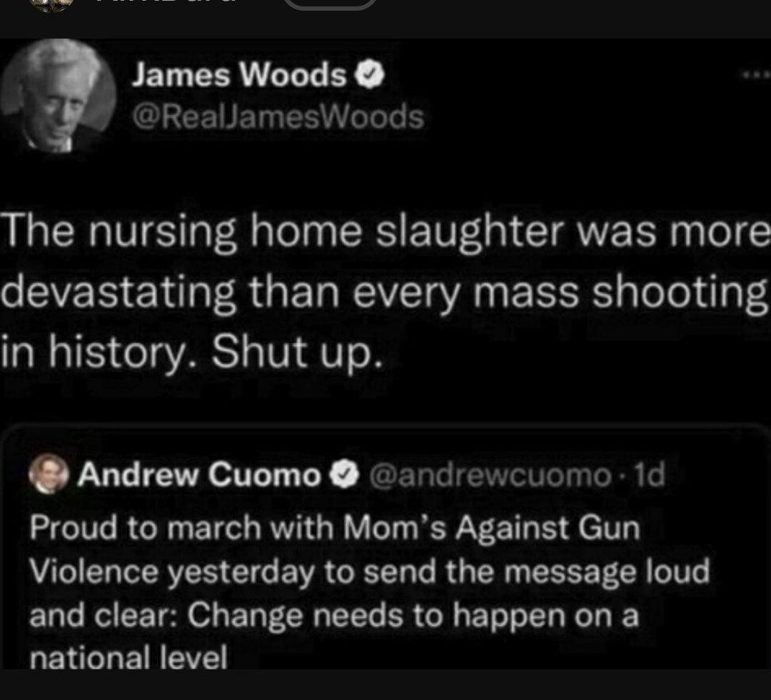This screenshot has height=700, width=771.
Task: Click "national level" in the quoted tweet
Action: click(x=128, y=656)
